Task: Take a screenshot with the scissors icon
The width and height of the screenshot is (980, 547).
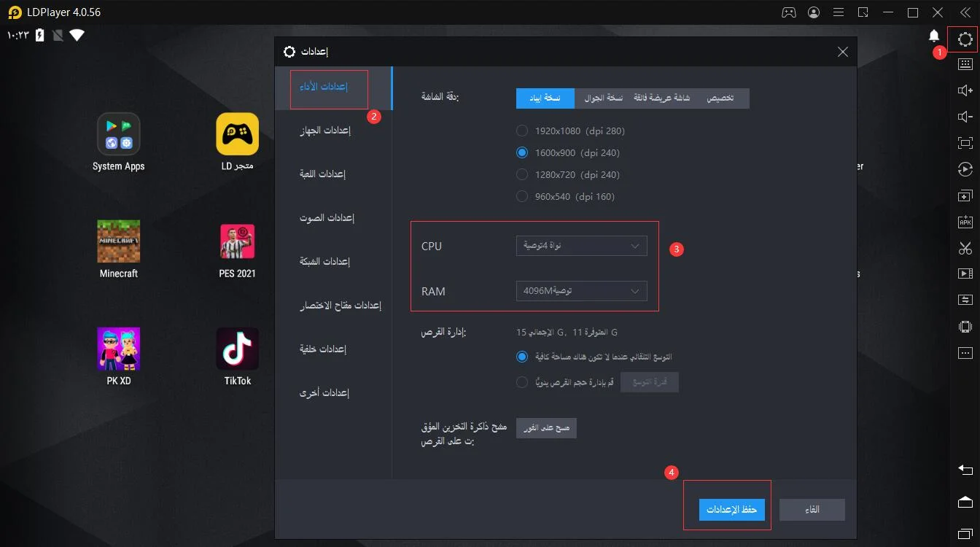Action: pyautogui.click(x=965, y=248)
